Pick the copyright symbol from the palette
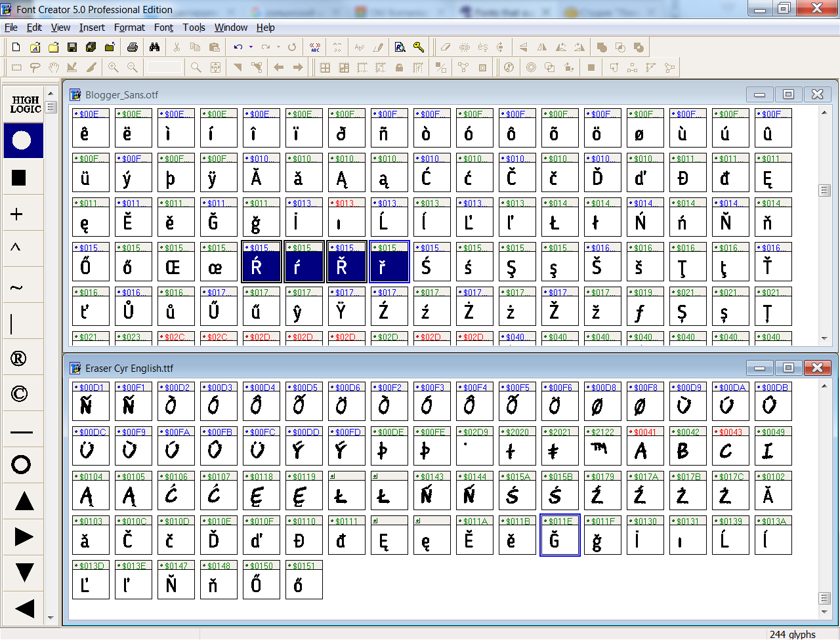The height and width of the screenshot is (640, 840). point(20,393)
